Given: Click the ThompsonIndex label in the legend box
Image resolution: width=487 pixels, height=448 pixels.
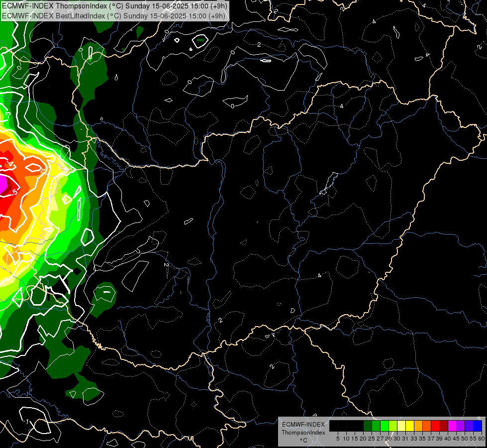Looking at the screenshot, I should tap(303, 433).
